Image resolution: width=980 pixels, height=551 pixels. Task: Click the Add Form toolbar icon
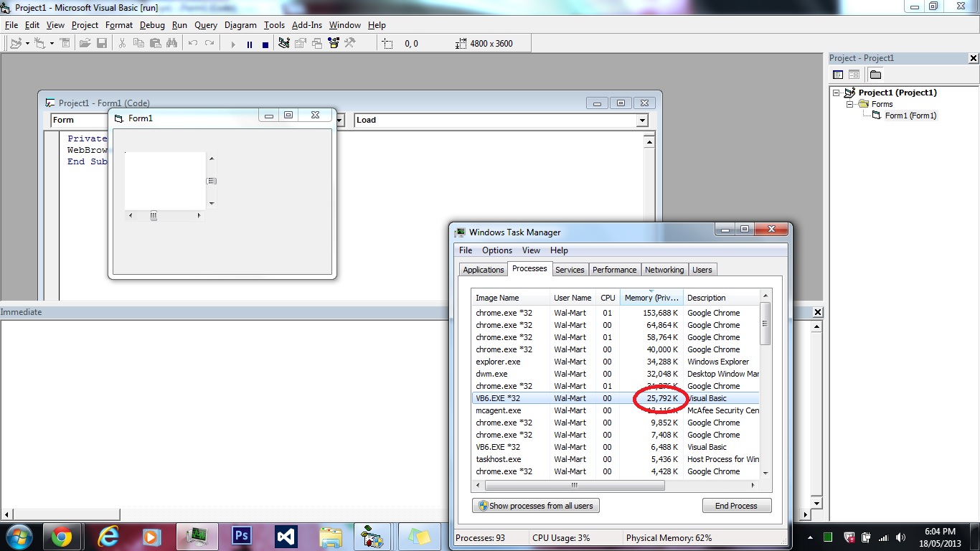[40, 44]
